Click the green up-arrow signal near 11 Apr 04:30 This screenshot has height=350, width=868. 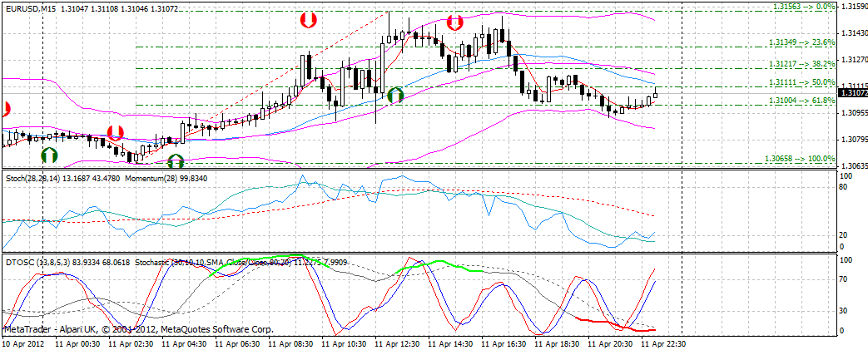[176, 161]
